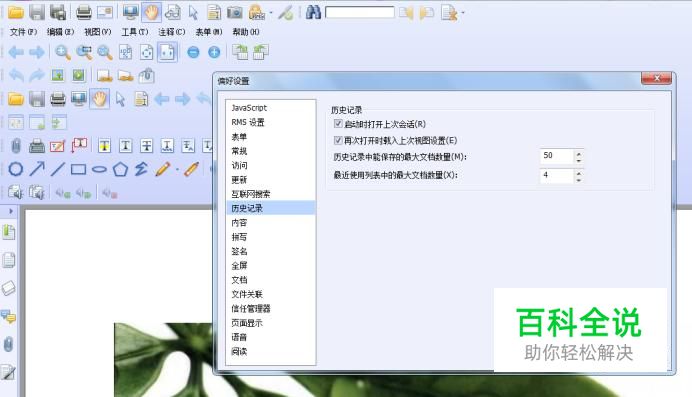Click the marquee zoom magnifier icon

84,52
